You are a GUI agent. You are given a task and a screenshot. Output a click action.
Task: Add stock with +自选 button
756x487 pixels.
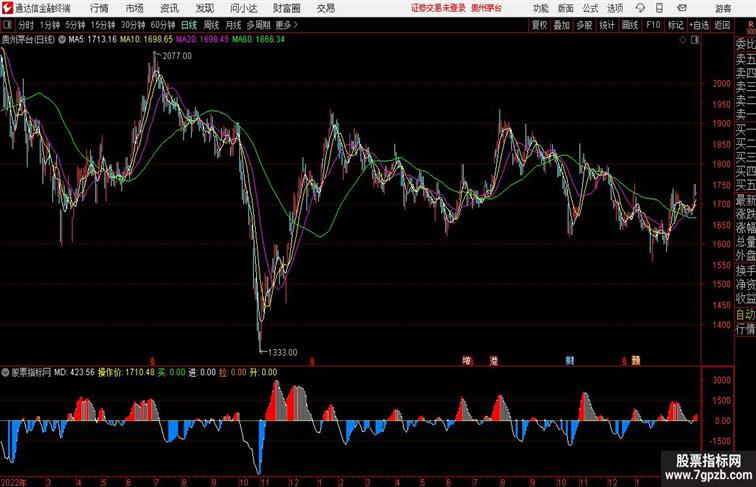coord(699,25)
